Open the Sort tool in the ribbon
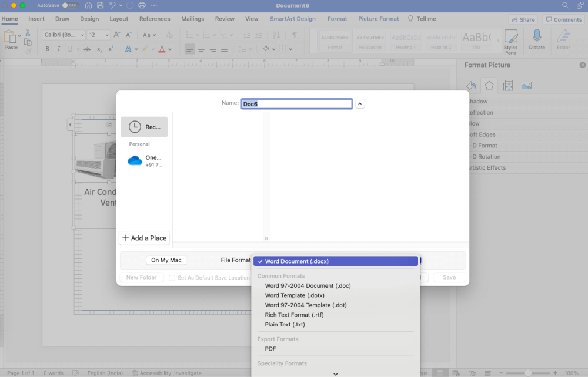Image resolution: width=588 pixels, height=377 pixels. 276,36
